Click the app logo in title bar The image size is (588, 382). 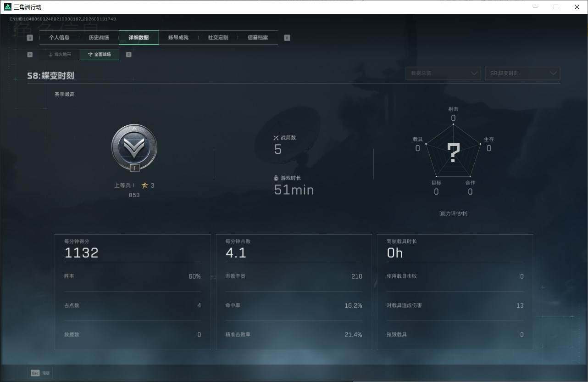(8, 7)
